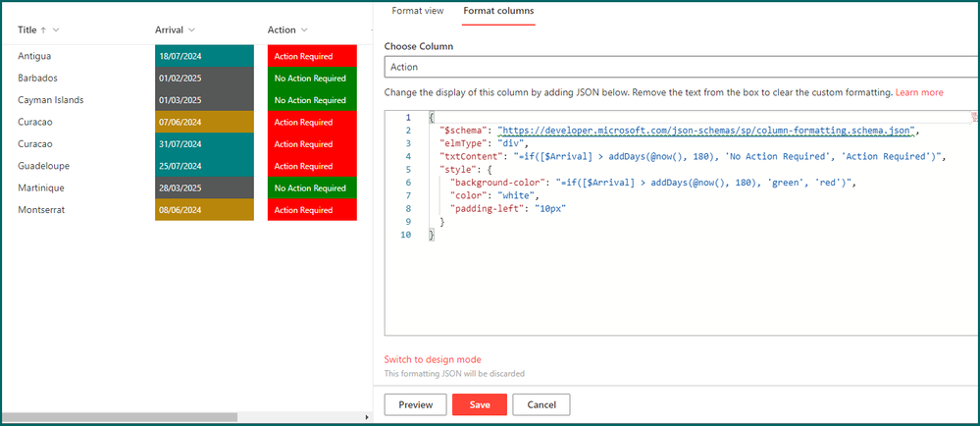Open the Action column header chevron

point(304,30)
